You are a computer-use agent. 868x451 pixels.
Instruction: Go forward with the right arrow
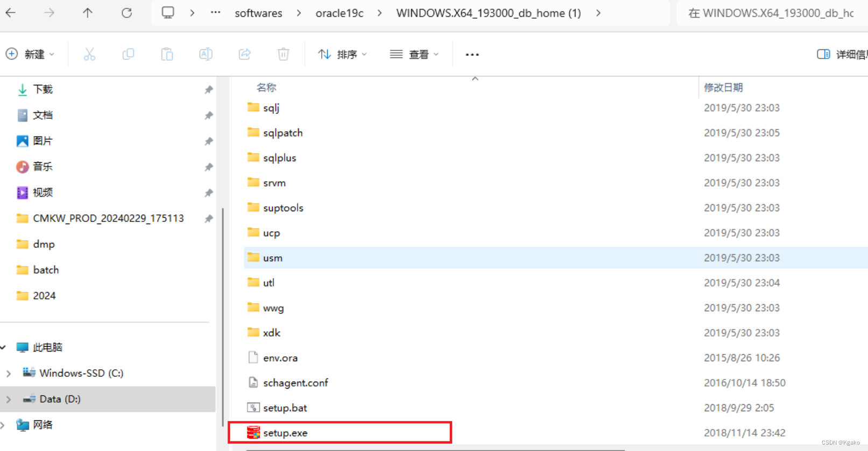click(50, 12)
